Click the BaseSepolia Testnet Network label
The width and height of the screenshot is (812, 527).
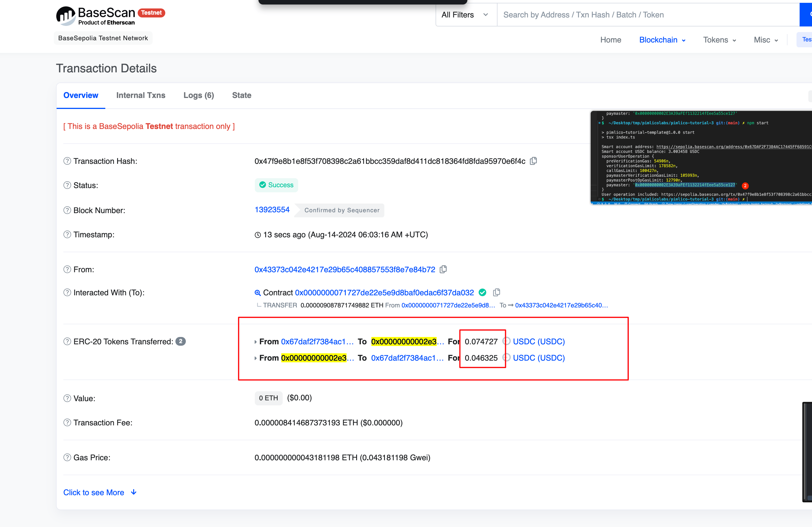point(103,38)
